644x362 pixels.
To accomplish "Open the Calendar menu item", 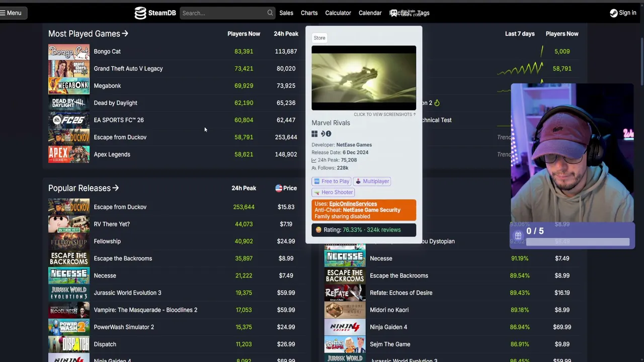I will coord(370,13).
